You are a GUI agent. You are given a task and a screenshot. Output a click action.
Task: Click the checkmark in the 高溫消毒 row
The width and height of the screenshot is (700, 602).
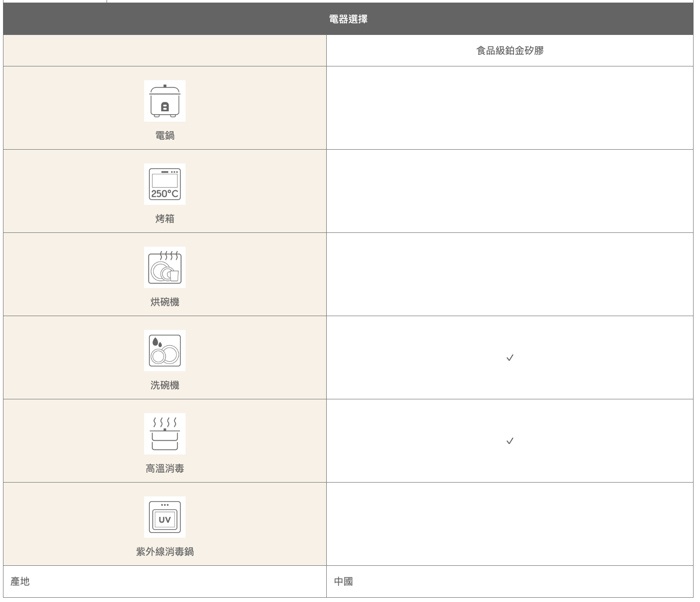[x=510, y=441]
